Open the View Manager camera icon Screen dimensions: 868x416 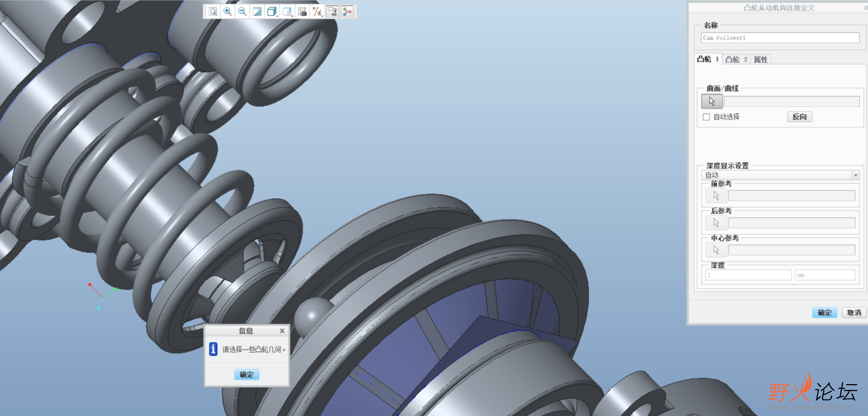pos(302,11)
